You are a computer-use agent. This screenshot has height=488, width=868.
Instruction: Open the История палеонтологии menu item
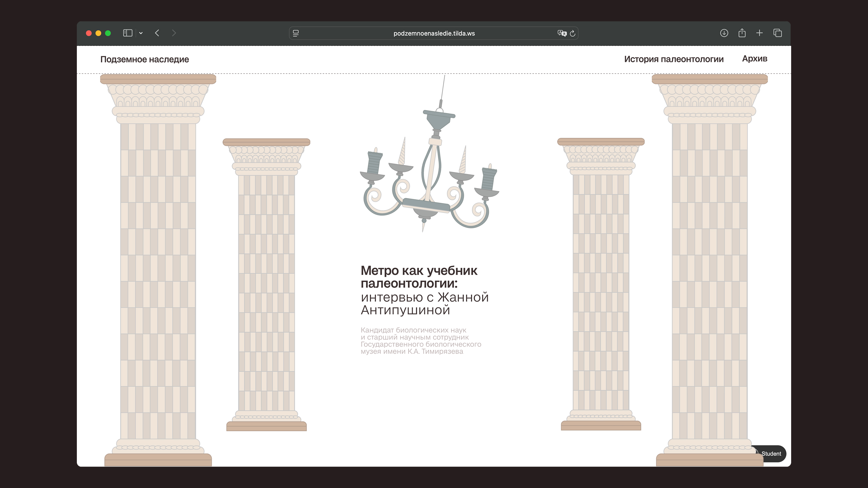pos(674,59)
